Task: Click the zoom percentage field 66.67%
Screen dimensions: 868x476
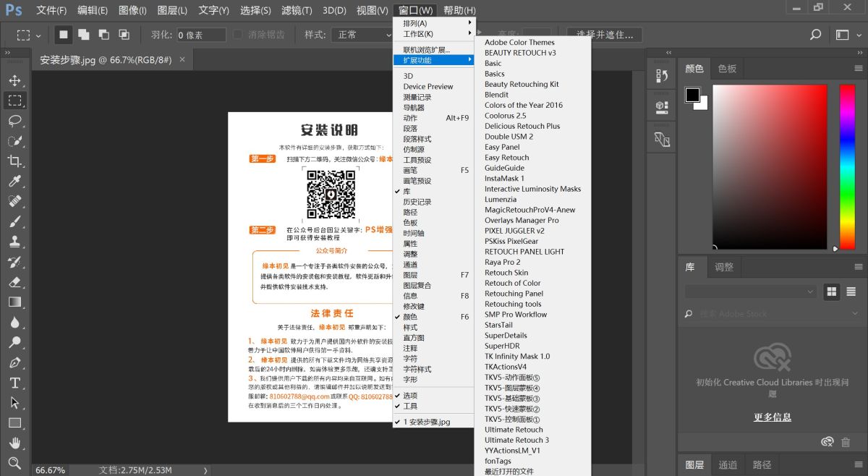Action: click(51, 470)
